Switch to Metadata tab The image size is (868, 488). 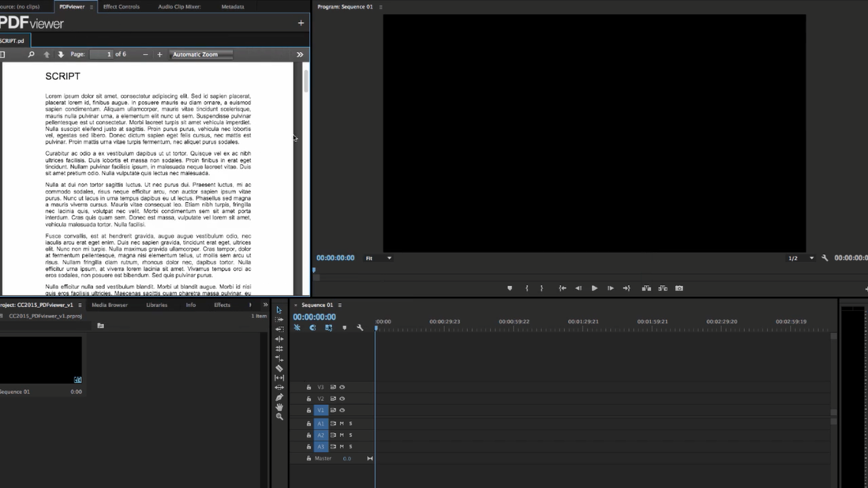point(233,6)
